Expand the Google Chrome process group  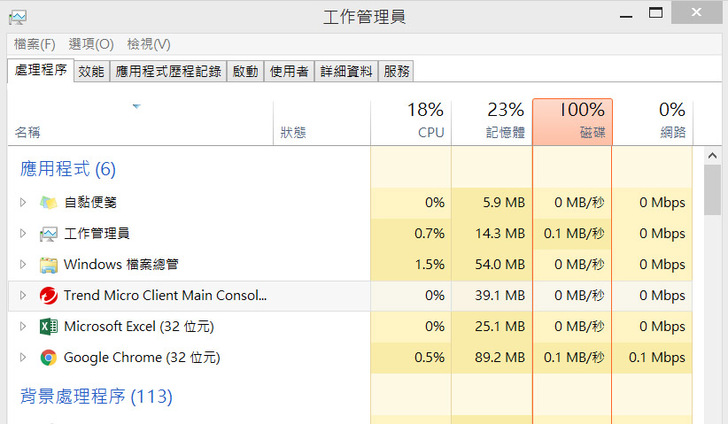pos(23,358)
